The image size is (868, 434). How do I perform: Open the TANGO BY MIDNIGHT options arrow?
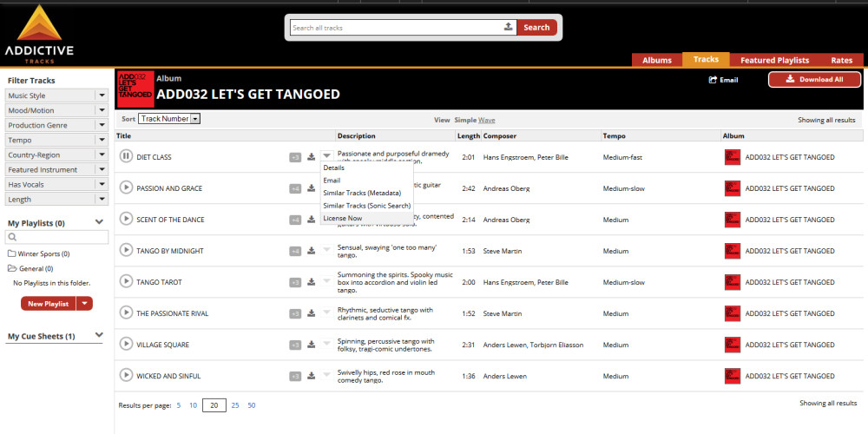pyautogui.click(x=326, y=250)
